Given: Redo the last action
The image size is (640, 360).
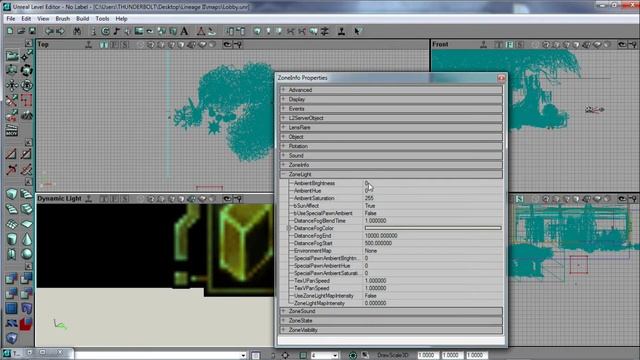Looking at the screenshot, I should (60, 31).
